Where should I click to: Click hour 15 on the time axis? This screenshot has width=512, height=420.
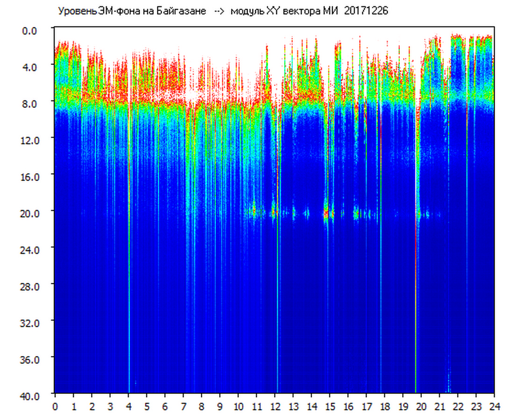[330, 406]
